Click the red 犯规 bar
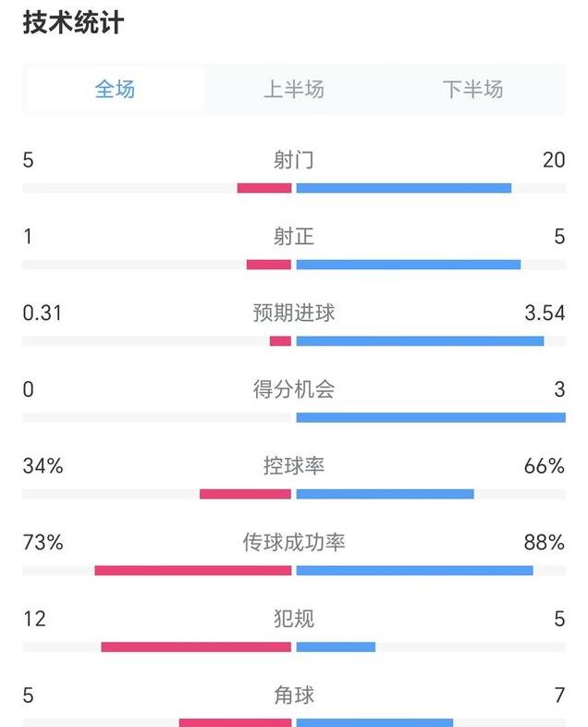The image size is (588, 727). 196,647
